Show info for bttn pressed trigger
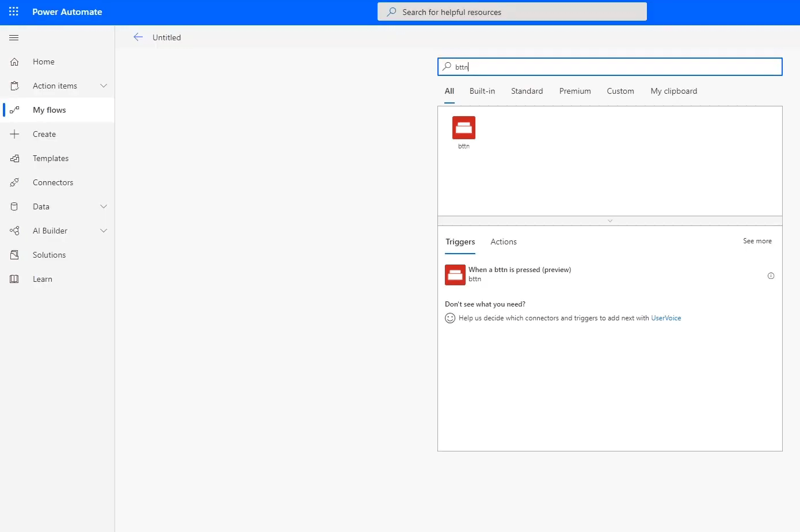 coord(771,276)
